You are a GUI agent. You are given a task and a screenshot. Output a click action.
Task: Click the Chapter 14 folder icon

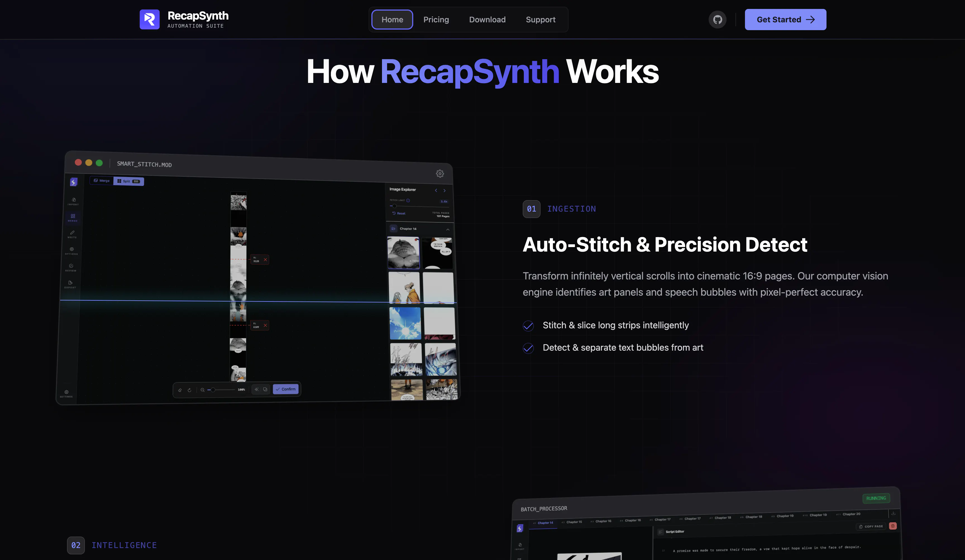coord(393,229)
